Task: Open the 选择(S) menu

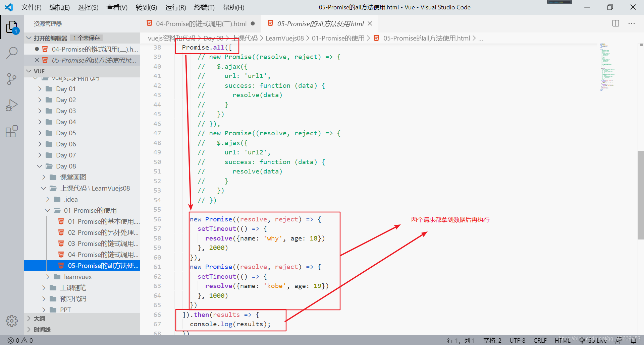Action: point(88,7)
